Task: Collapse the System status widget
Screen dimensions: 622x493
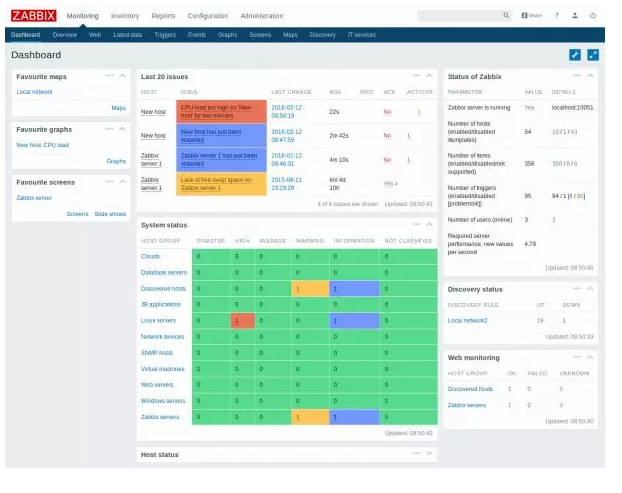Action: [429, 224]
